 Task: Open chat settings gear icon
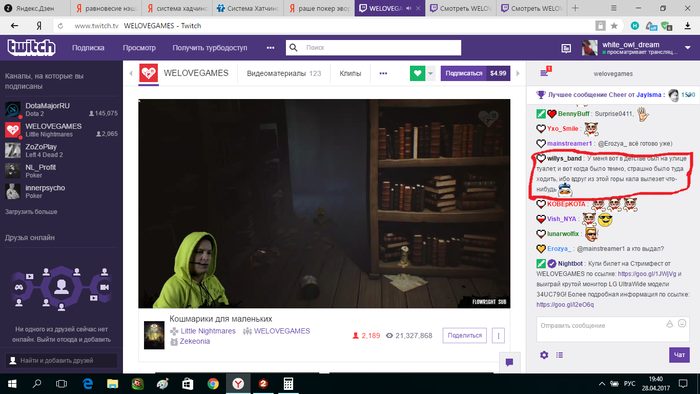pos(544,355)
